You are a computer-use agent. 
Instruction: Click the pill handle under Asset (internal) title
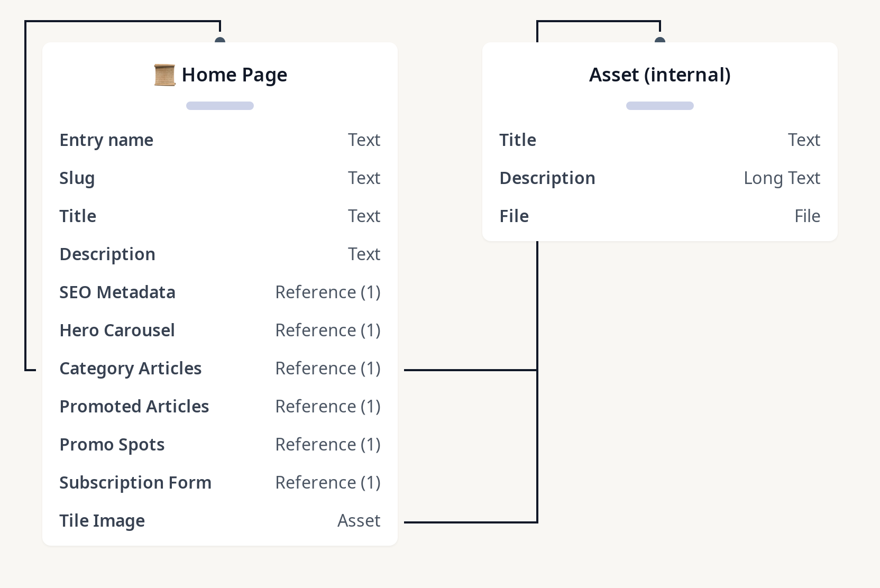tap(660, 106)
